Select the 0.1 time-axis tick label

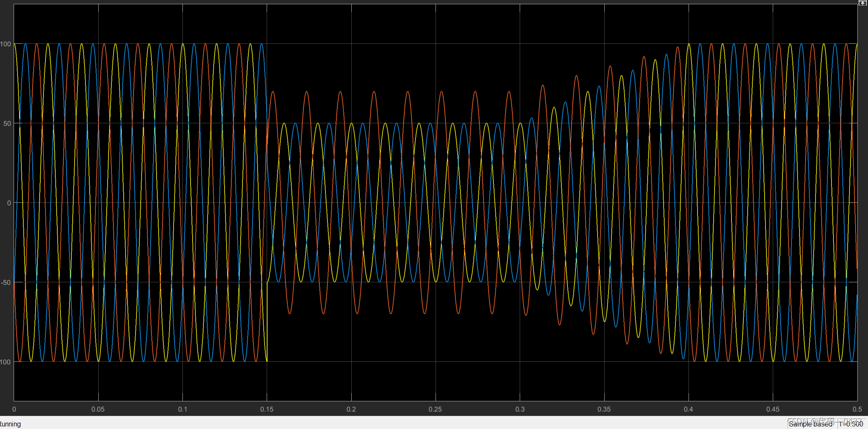[182, 409]
